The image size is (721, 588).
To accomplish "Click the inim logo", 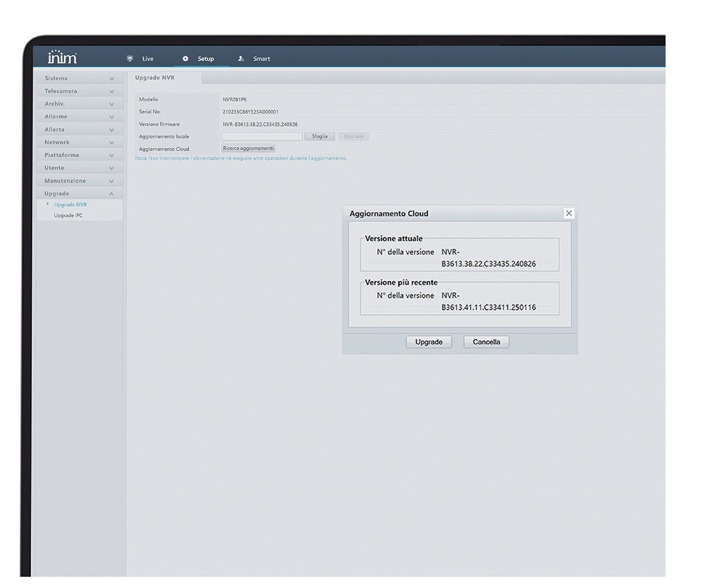I will [x=62, y=57].
